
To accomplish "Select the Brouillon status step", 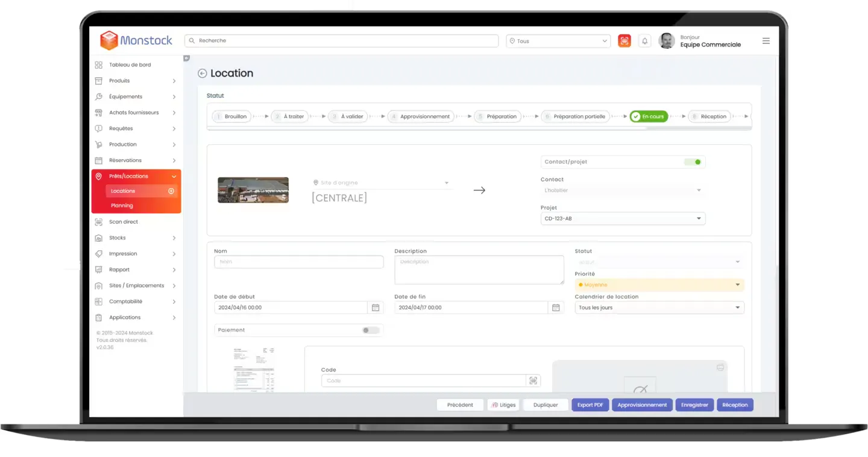I will [231, 116].
